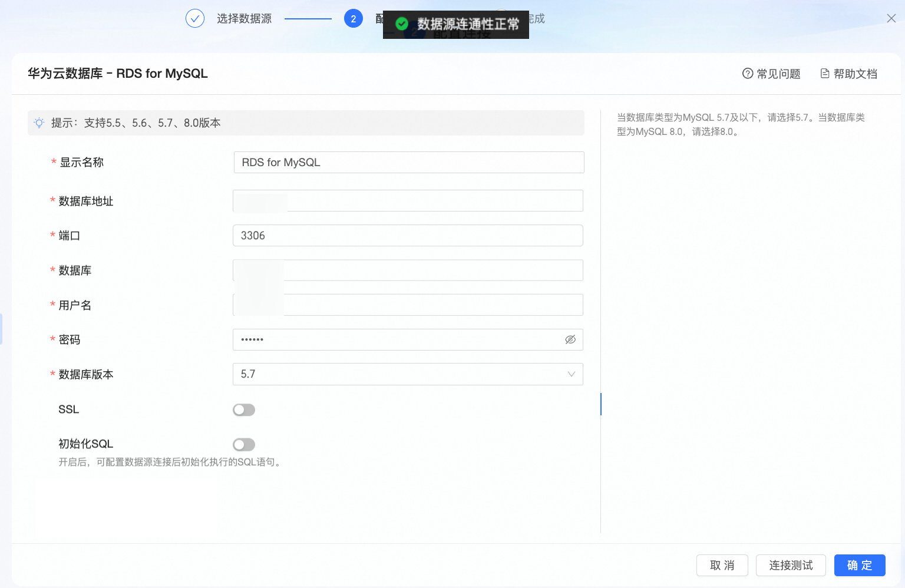The width and height of the screenshot is (905, 588).
Task: Click the 连接测试 button
Action: click(x=791, y=566)
